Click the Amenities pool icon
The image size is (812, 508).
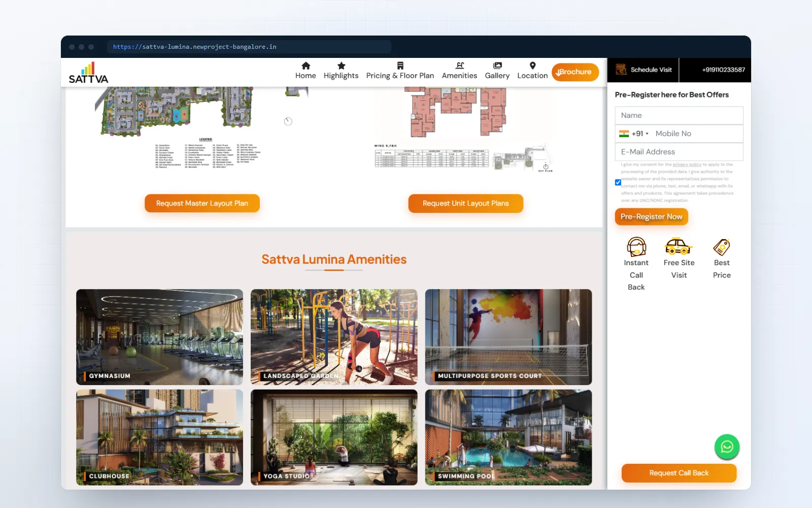459,66
